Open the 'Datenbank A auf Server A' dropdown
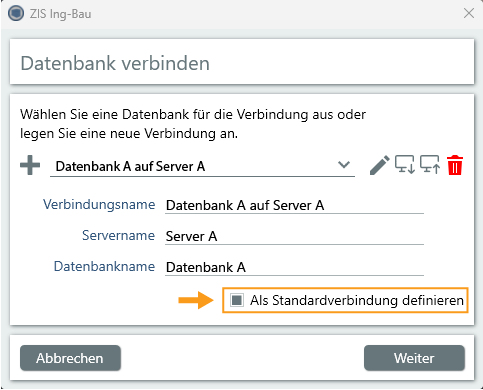 point(202,166)
